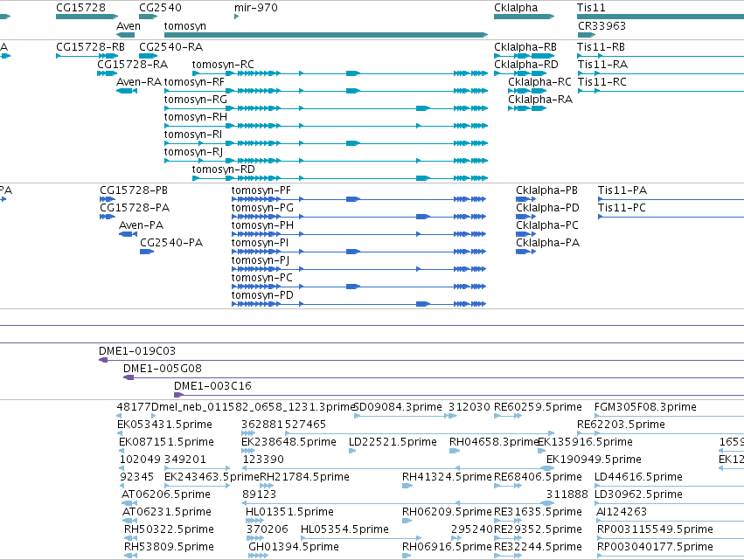Click the DME1-003C16 feature label
Image resolution: width=744 pixels, height=560 pixels.
(x=212, y=386)
